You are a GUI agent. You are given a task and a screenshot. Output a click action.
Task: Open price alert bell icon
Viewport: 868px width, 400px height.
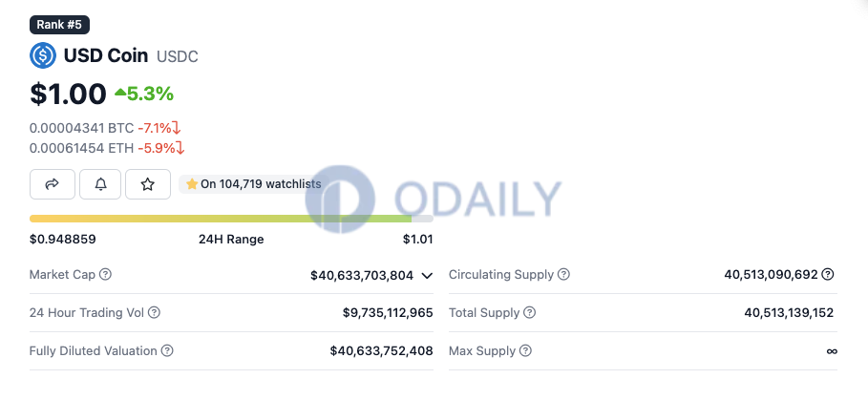pyautogui.click(x=100, y=184)
